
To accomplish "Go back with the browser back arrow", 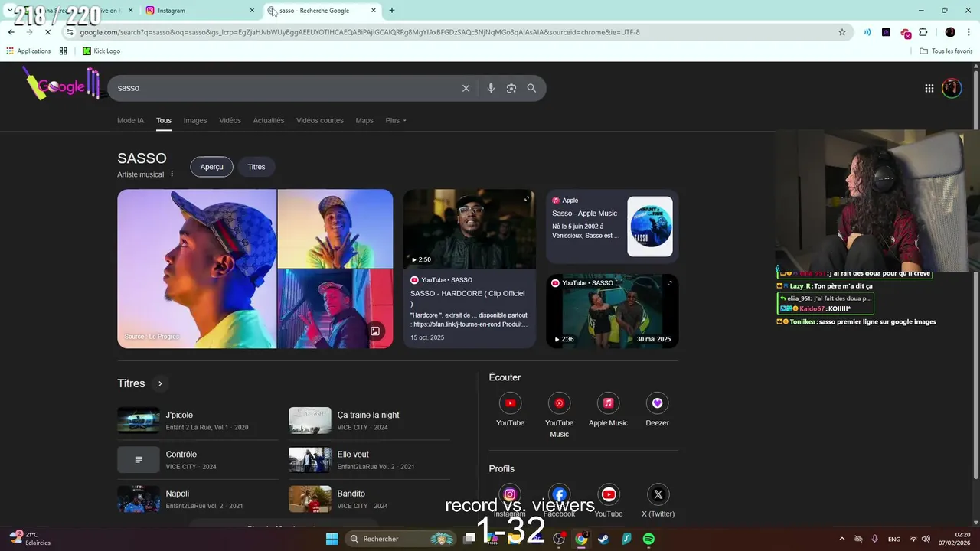I will pos(11,32).
